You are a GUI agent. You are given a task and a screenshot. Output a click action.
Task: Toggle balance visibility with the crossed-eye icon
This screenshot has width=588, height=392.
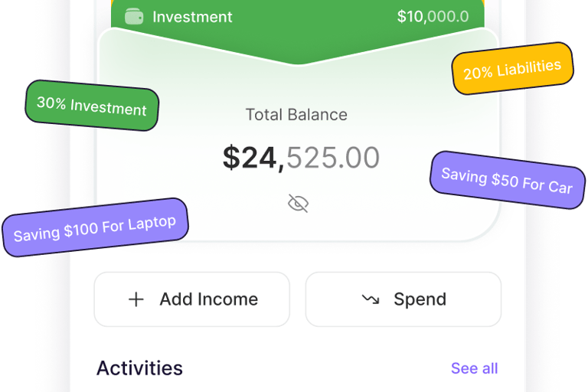coord(298,203)
